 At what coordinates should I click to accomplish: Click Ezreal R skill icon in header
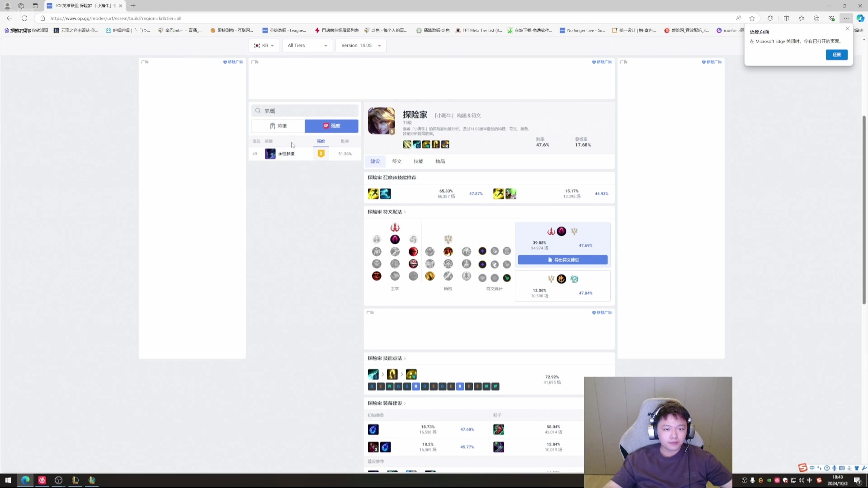(445, 145)
